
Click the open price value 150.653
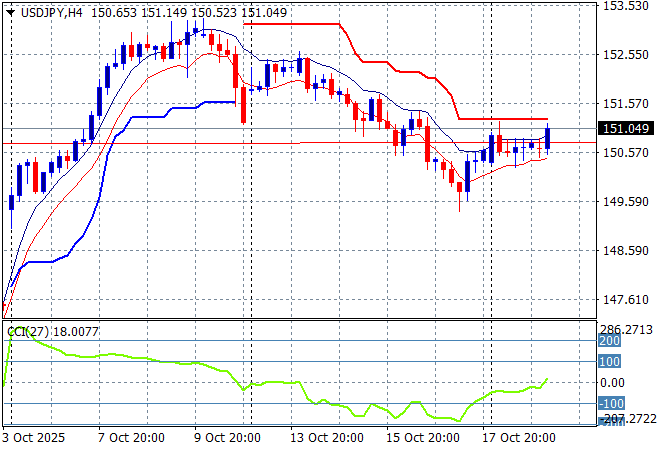114,13
